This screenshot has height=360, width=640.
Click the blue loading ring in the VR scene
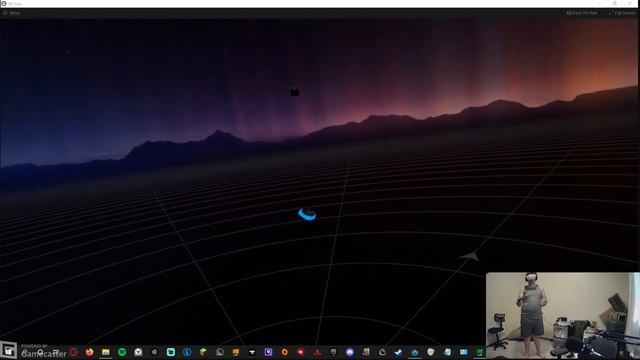307,214
